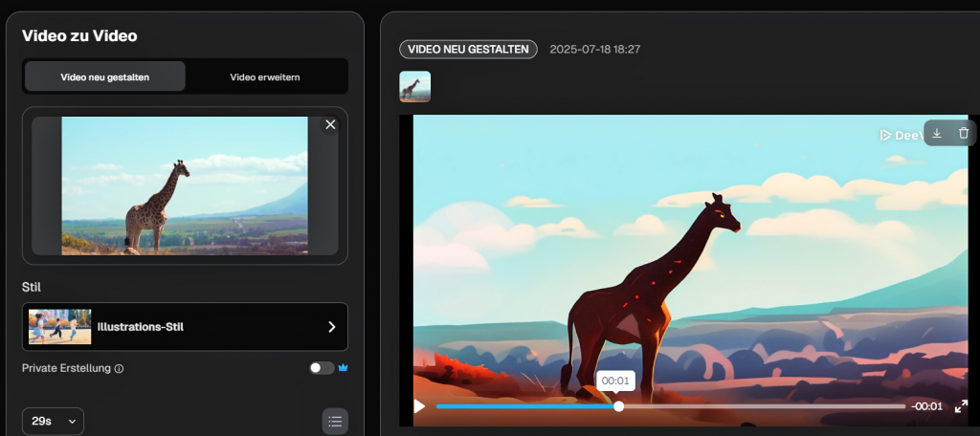Click the info icon beside Private Erstellung
Image resolution: width=980 pixels, height=436 pixels.
pyautogui.click(x=120, y=368)
